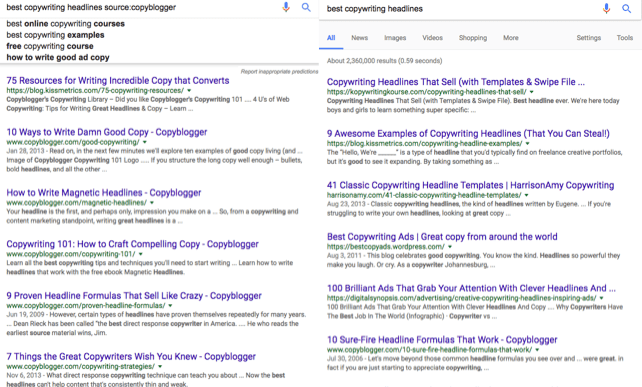Click the microphone icon in right search bar

click(x=606, y=9)
